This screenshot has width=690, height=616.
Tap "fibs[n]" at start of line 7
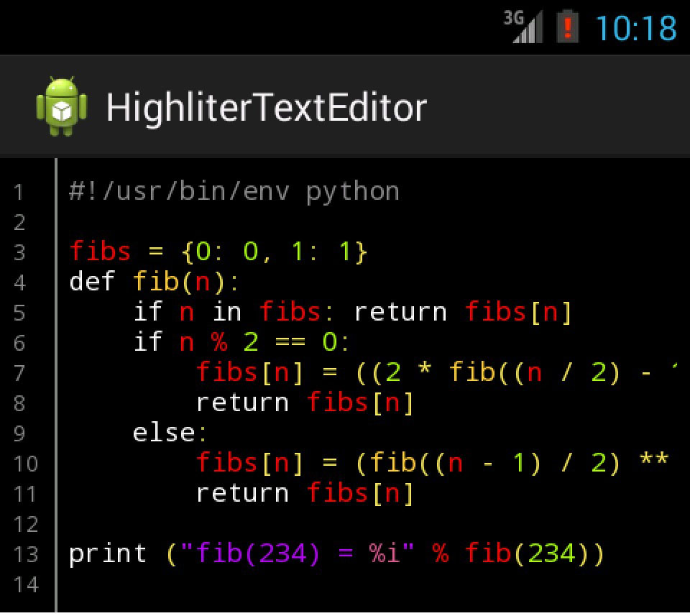point(250,372)
